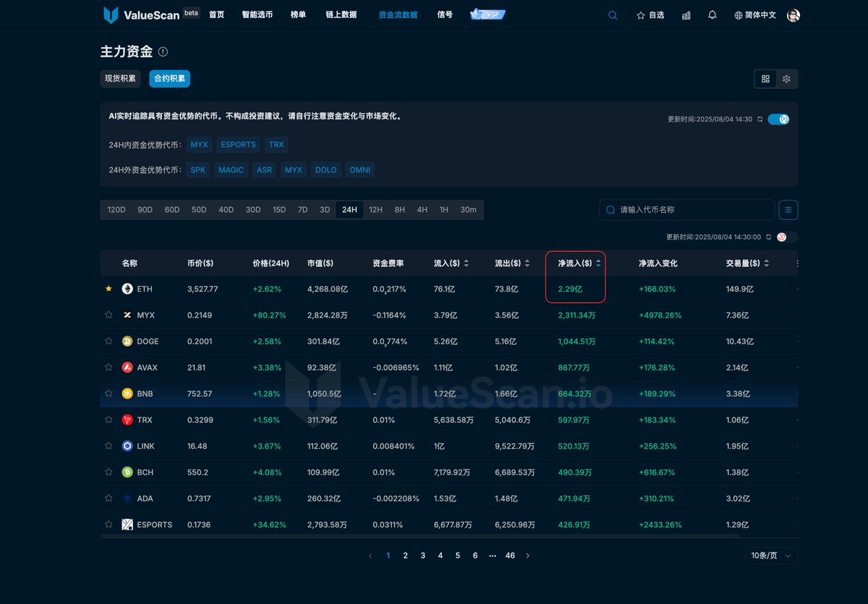Open the search magnifier icon in header

click(613, 15)
